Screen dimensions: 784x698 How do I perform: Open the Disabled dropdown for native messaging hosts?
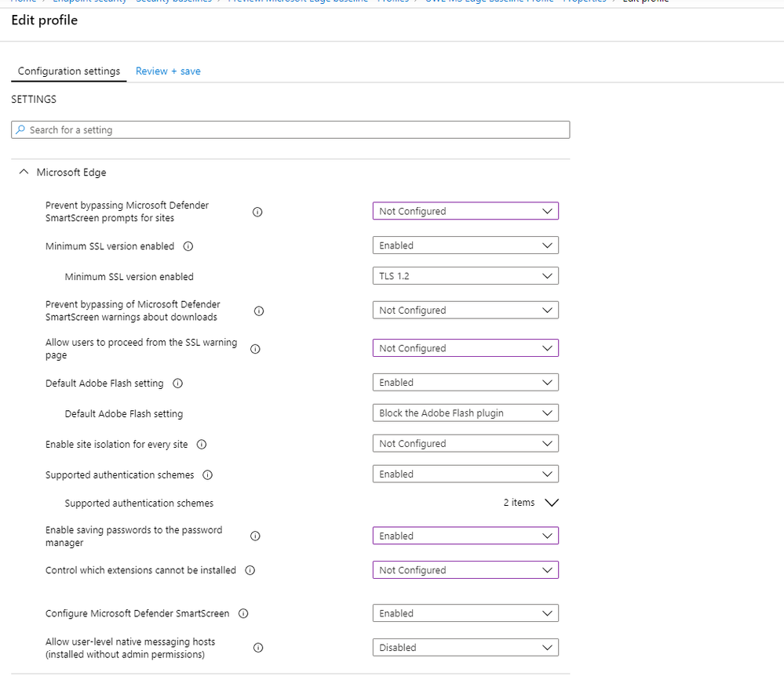(x=465, y=647)
